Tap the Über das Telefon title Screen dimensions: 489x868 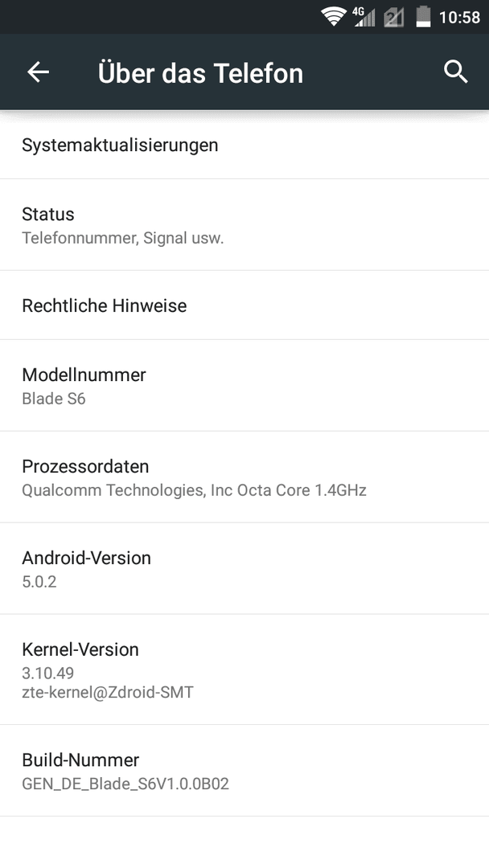point(200,73)
